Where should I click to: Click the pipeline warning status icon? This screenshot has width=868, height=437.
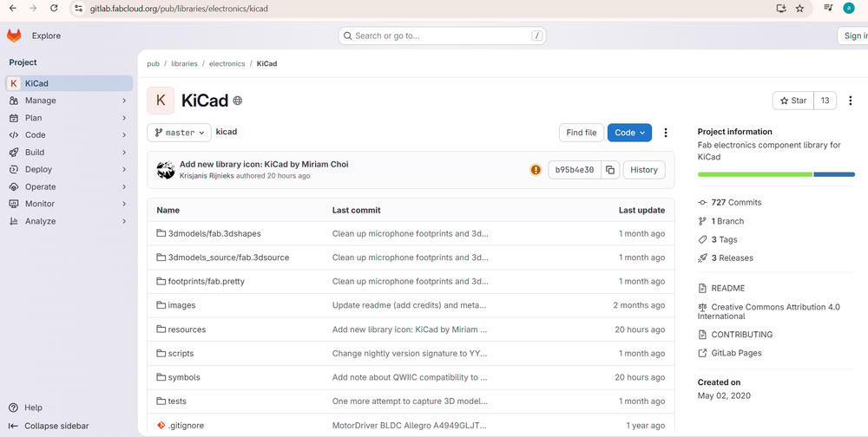536,170
